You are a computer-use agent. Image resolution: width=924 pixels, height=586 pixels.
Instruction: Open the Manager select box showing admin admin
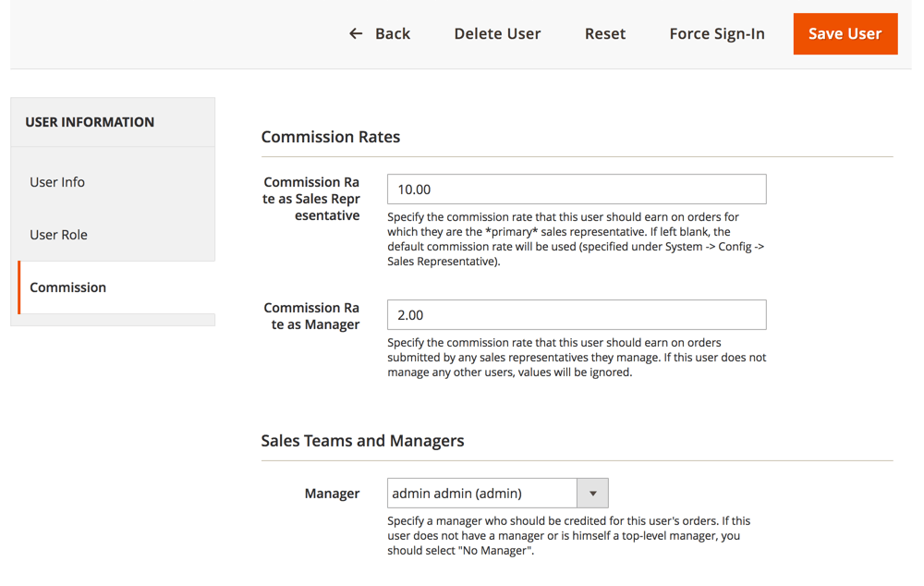481,494
